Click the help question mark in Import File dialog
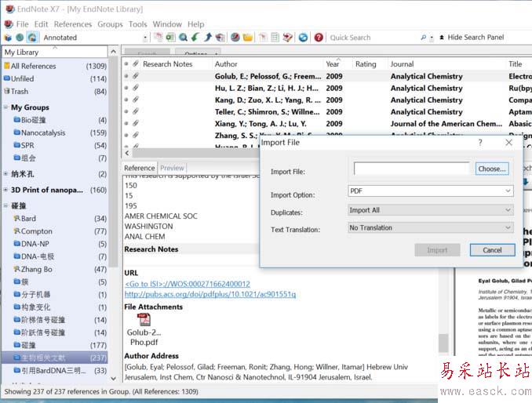532x403 pixels. tap(480, 143)
